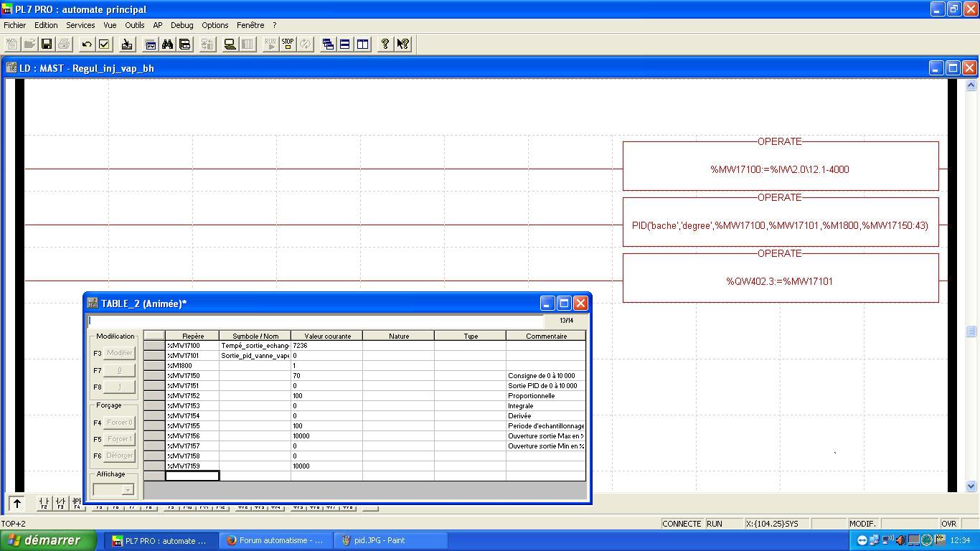Click the Forcer 0 button

coord(119,423)
